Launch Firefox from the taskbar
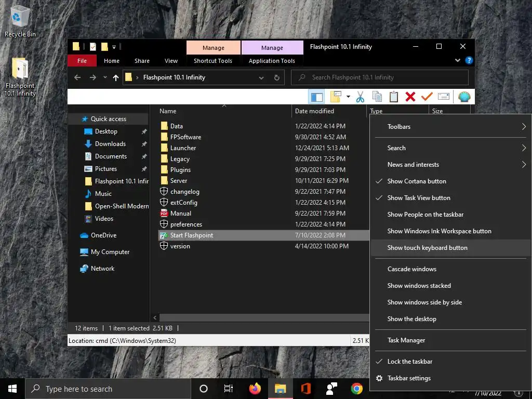This screenshot has width=532, height=399. [x=255, y=389]
